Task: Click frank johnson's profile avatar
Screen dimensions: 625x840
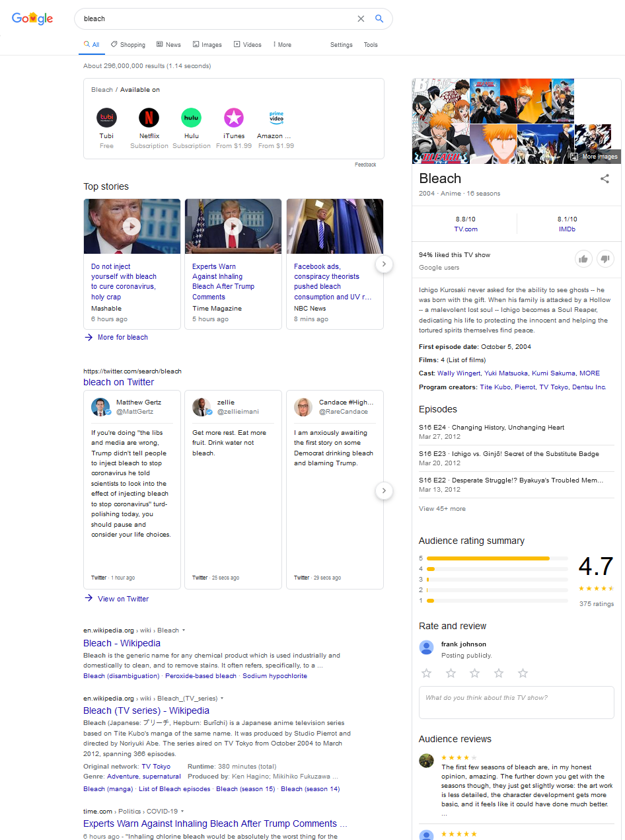Action: [427, 648]
